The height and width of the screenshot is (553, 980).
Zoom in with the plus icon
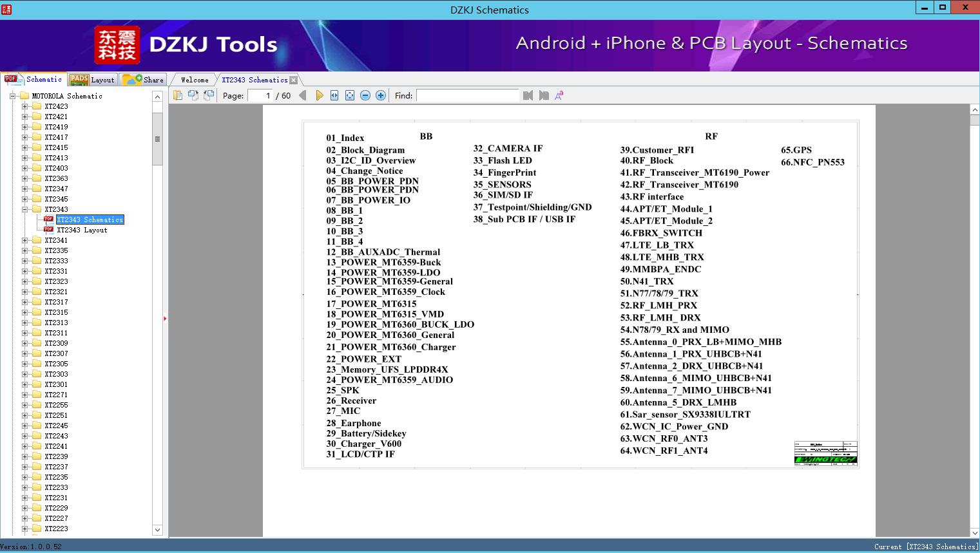point(381,95)
